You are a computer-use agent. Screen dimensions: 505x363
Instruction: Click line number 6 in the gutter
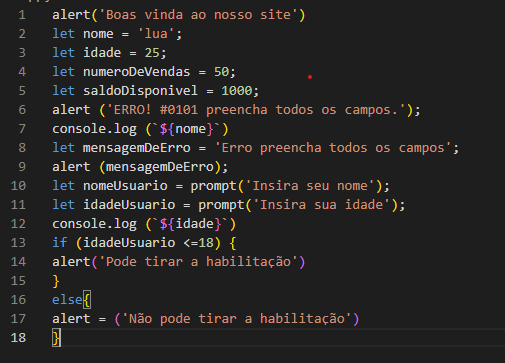point(22,110)
